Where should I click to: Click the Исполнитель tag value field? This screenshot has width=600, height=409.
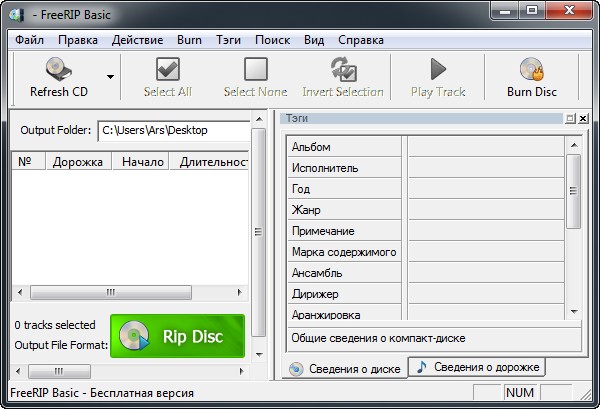(486, 168)
